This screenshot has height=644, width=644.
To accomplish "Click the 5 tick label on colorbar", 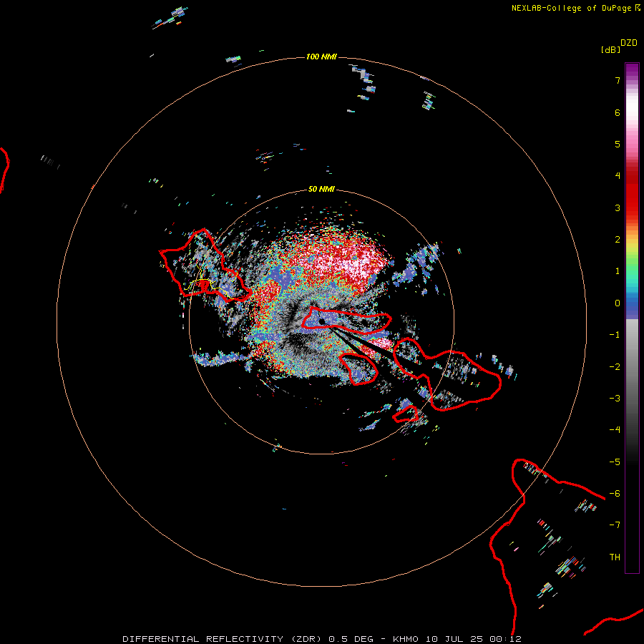I will coord(618,144).
